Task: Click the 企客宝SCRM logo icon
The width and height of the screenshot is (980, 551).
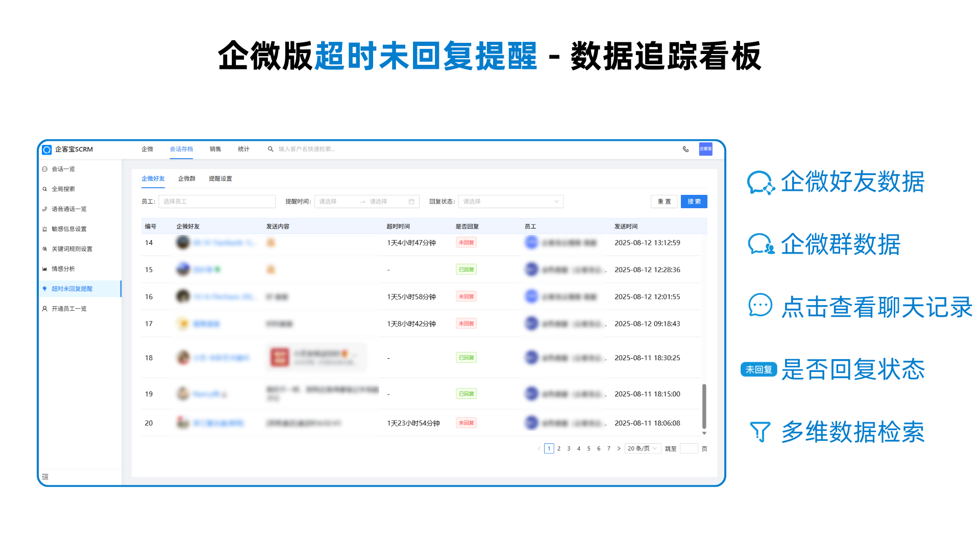Action: (x=47, y=149)
